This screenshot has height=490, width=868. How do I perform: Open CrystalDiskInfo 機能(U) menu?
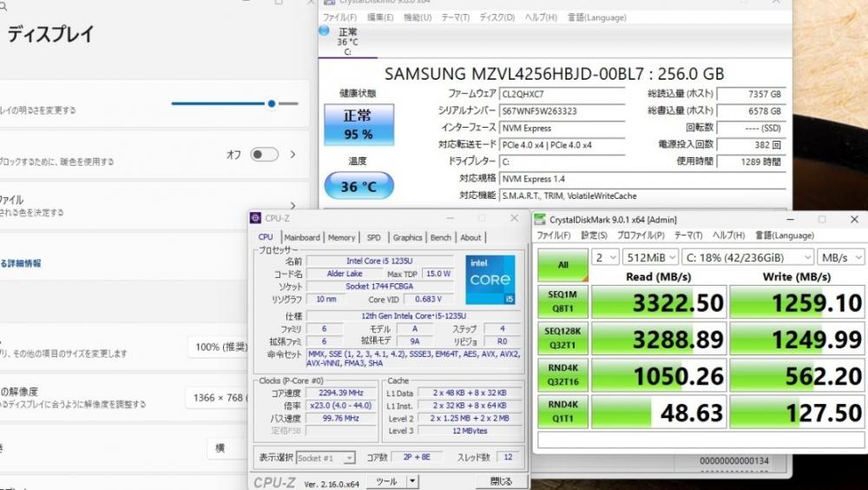(418, 17)
